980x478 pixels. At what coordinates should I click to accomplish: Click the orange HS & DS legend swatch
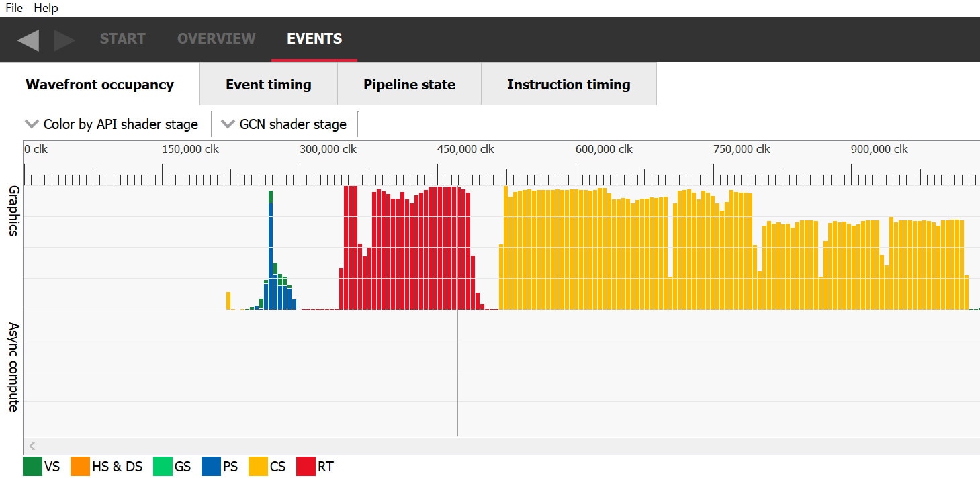[x=80, y=467]
